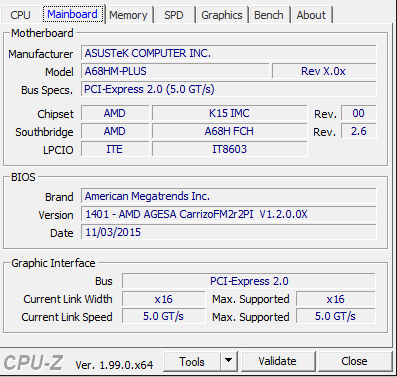This screenshot has height=377, width=397.
Task: Expand the Tools dropdown arrow
Action: click(x=229, y=361)
